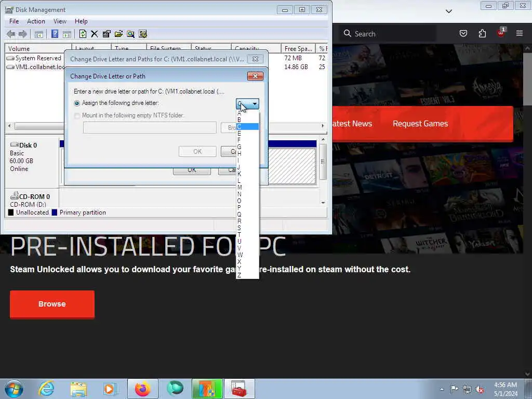Open Windows Media Player taskbar icon
Image resolution: width=532 pixels, height=399 pixels.
[x=110, y=389]
